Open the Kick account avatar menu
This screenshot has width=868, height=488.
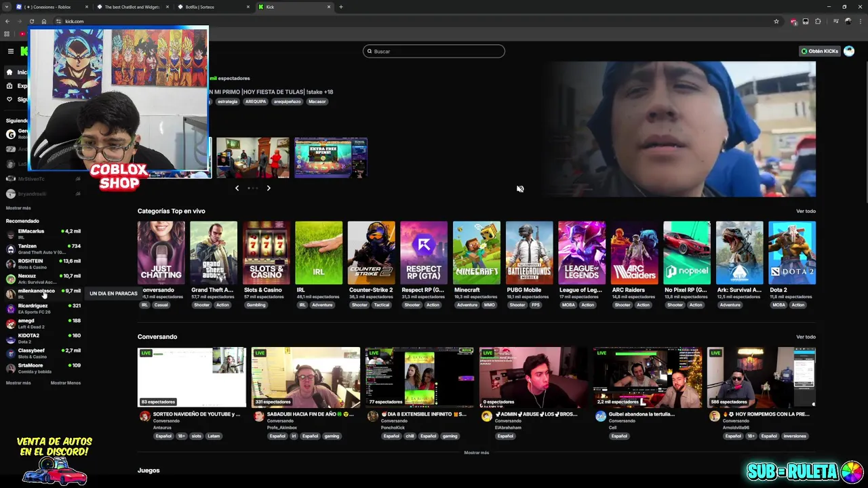(849, 51)
